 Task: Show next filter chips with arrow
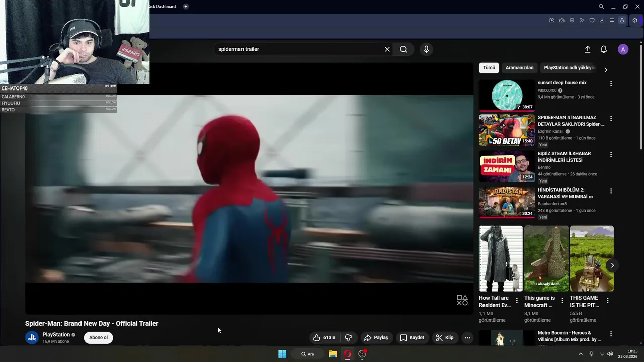click(606, 70)
